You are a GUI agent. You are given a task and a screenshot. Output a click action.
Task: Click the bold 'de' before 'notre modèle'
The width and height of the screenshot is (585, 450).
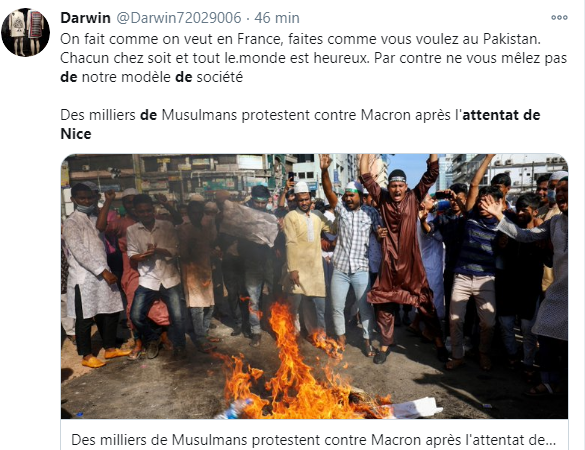point(69,77)
